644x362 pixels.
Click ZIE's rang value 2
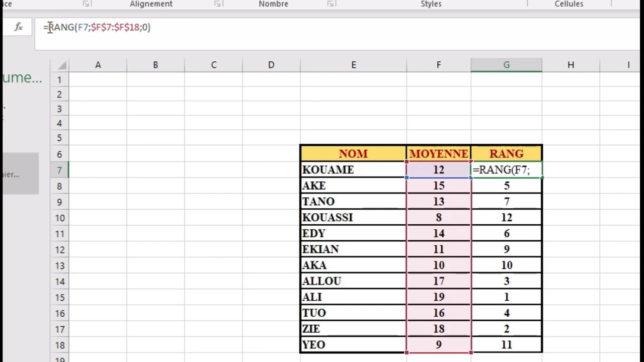click(x=507, y=329)
